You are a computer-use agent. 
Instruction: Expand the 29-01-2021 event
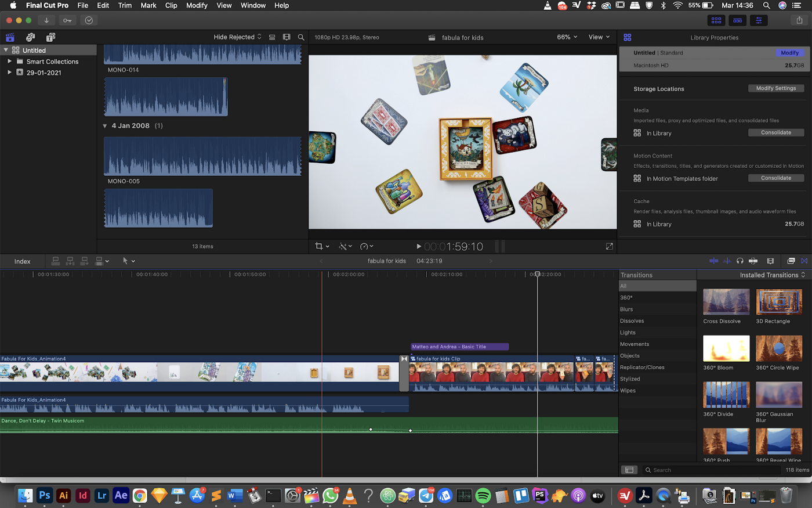9,73
